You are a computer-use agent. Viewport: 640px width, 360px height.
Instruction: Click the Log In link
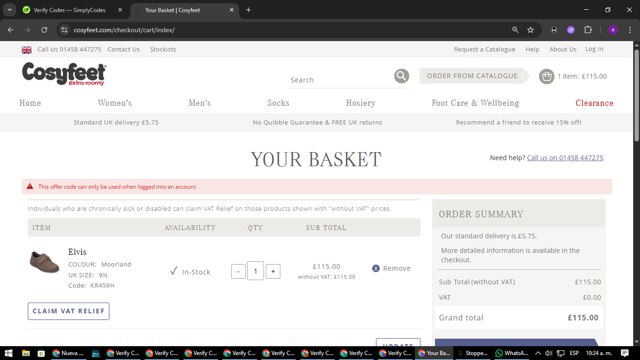[594, 49]
